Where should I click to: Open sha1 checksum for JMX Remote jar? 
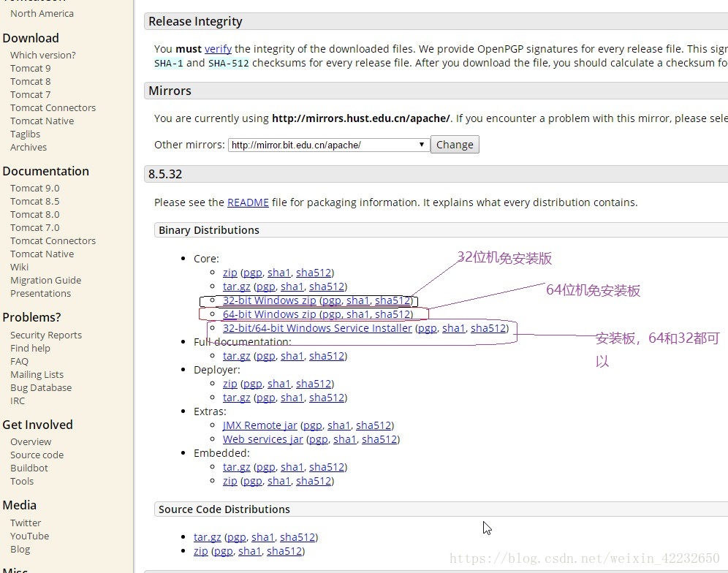(x=339, y=425)
